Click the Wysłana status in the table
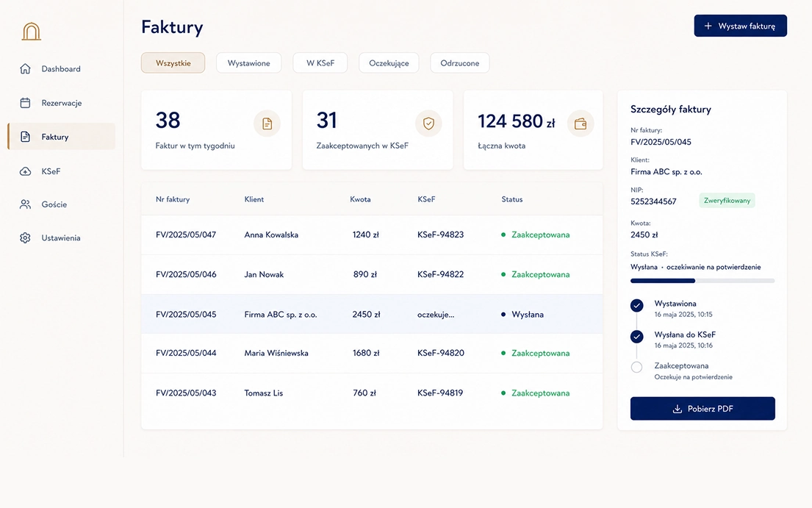Viewport: 812px width, 508px height. coord(522,315)
